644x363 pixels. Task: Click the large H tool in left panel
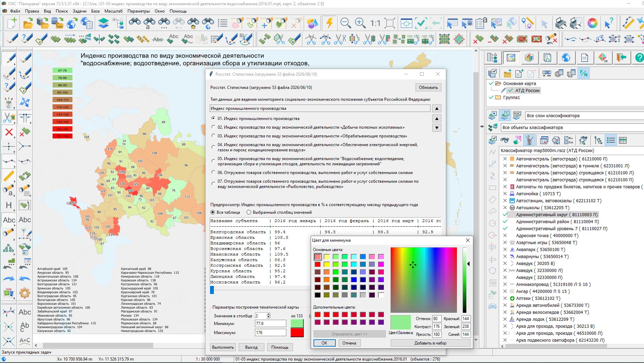9,205
